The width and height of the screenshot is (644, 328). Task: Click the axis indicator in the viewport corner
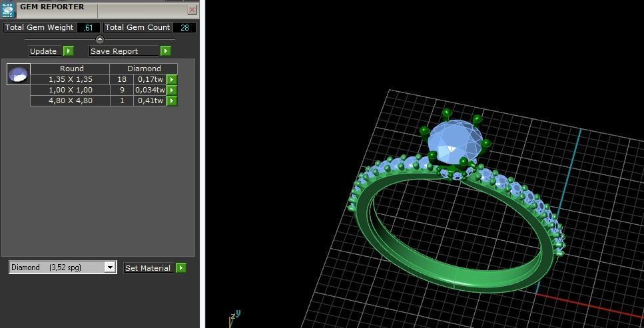click(234, 317)
